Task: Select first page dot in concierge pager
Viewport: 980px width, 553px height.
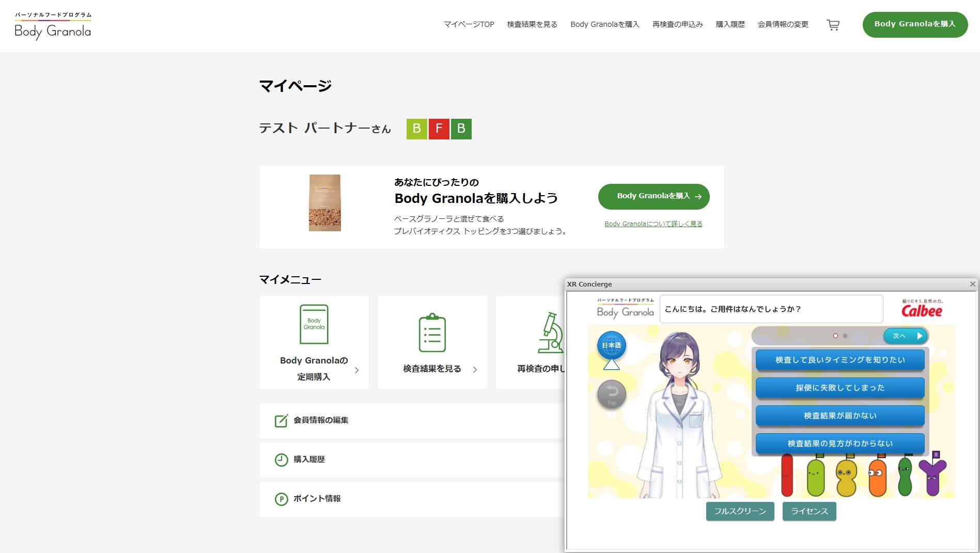Action: [835, 336]
